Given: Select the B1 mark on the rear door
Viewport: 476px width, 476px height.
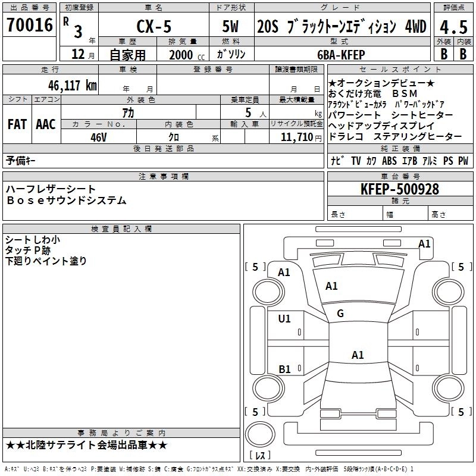Looking at the screenshot, I should pyautogui.click(x=284, y=369).
